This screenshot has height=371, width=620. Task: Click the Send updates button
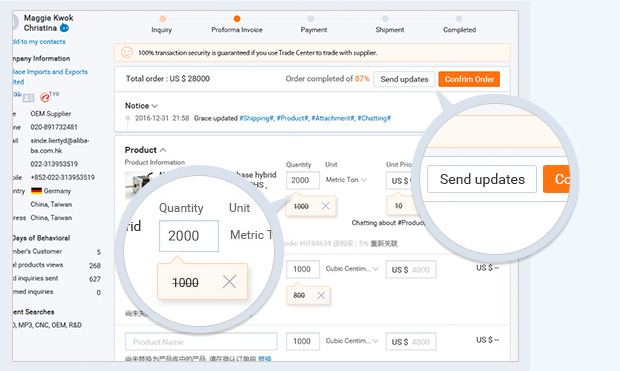pyautogui.click(x=404, y=79)
